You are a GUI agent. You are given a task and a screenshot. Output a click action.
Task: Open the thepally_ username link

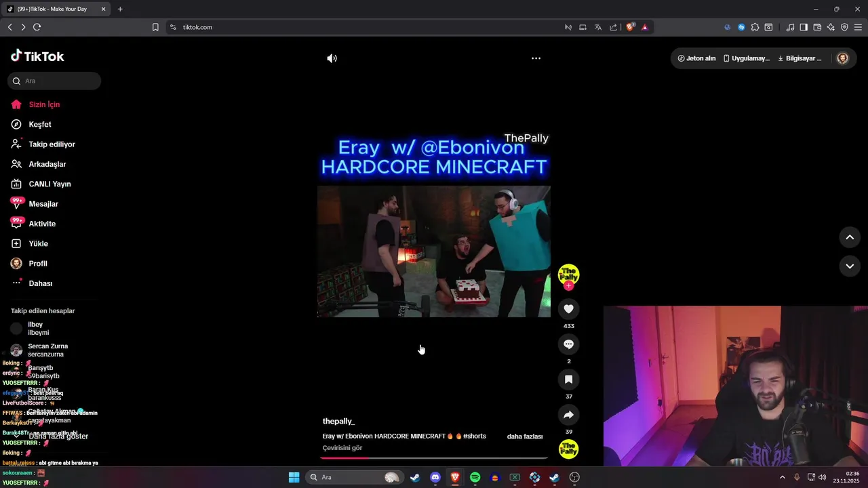click(338, 422)
